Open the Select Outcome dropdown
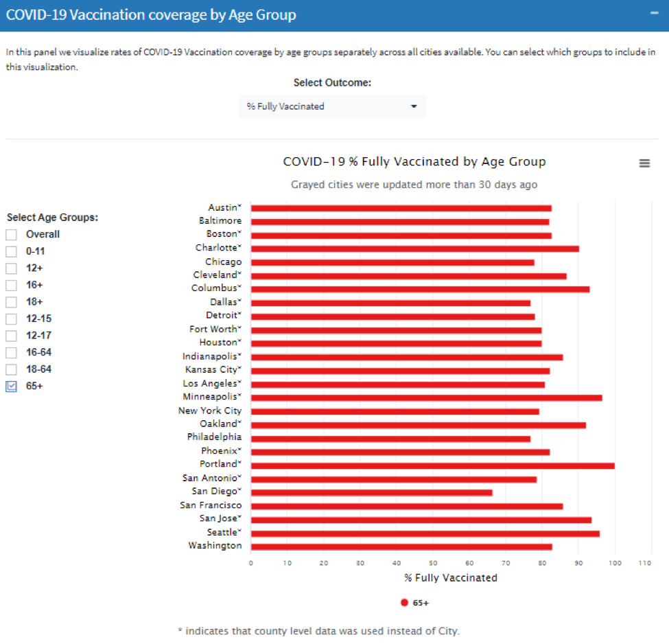 (331, 106)
